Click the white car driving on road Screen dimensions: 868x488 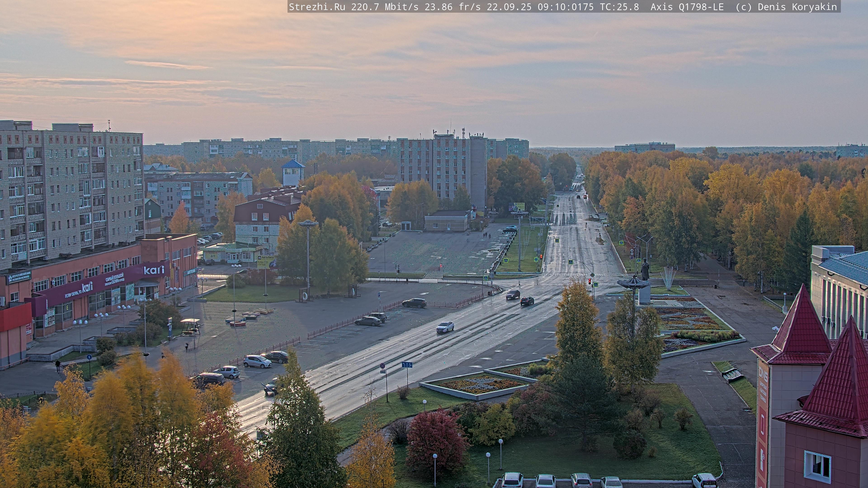(445, 327)
